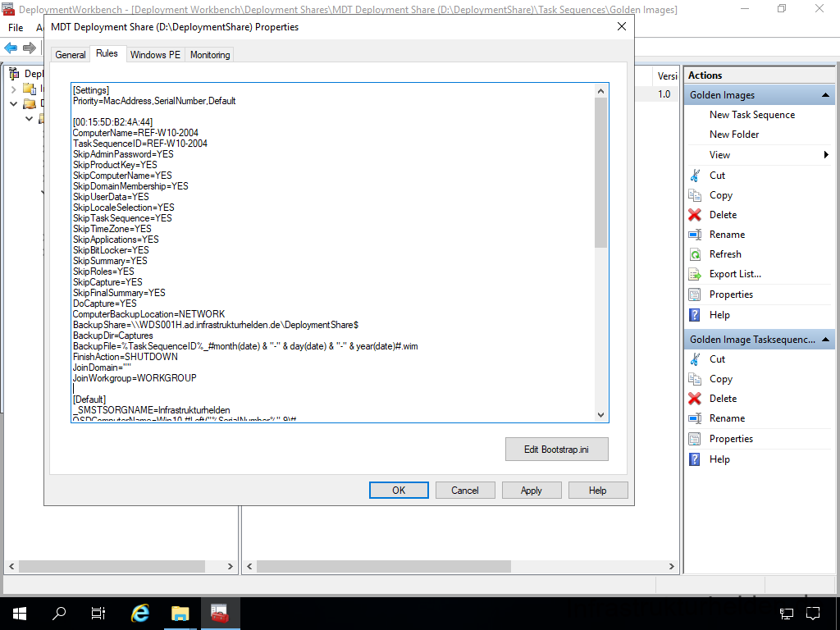Click the [Default] section header line

89,399
